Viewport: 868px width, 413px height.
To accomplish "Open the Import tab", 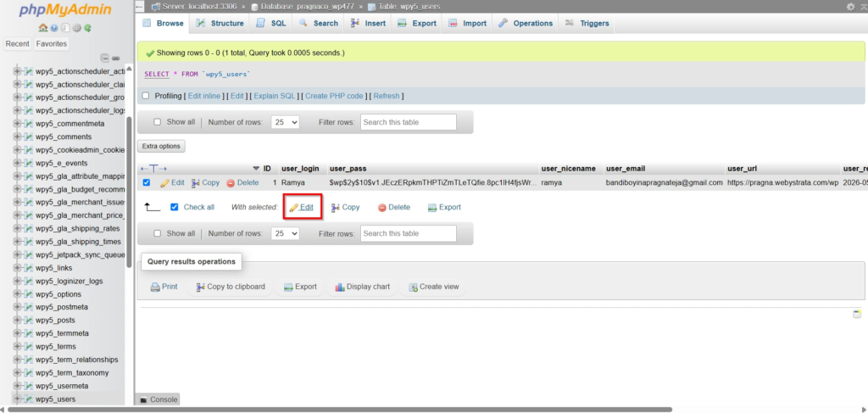I will (x=467, y=23).
